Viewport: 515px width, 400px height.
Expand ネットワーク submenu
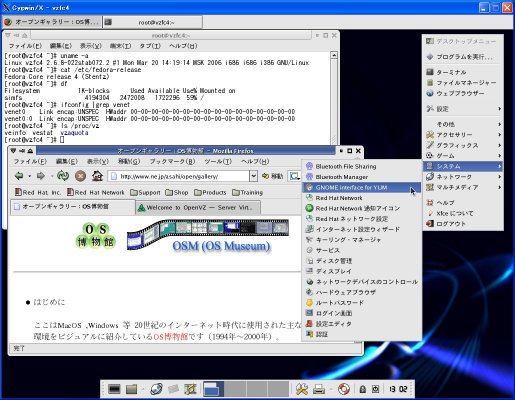tap(463, 177)
